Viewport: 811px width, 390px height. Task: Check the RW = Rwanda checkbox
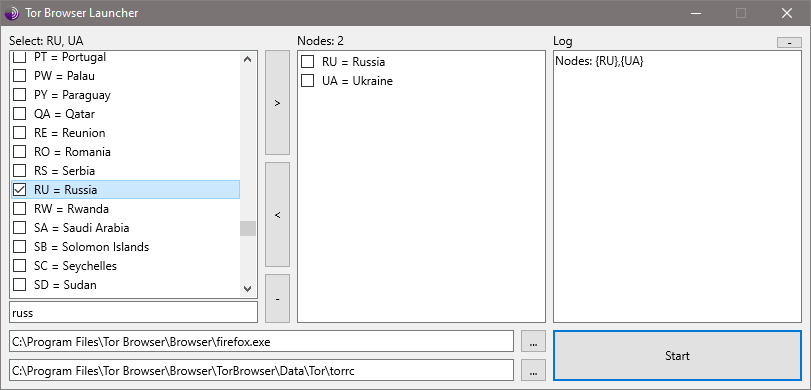[x=19, y=209]
